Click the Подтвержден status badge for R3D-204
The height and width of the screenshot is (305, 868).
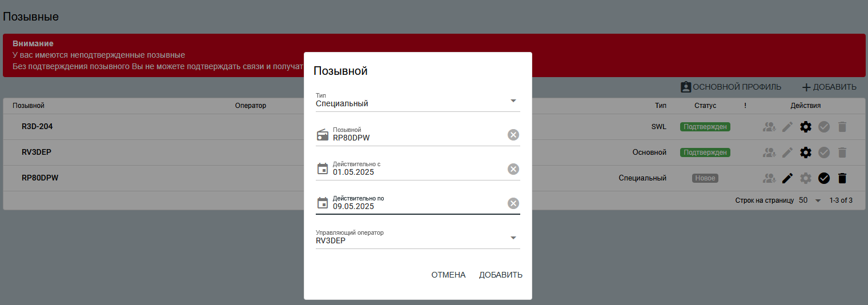click(705, 127)
